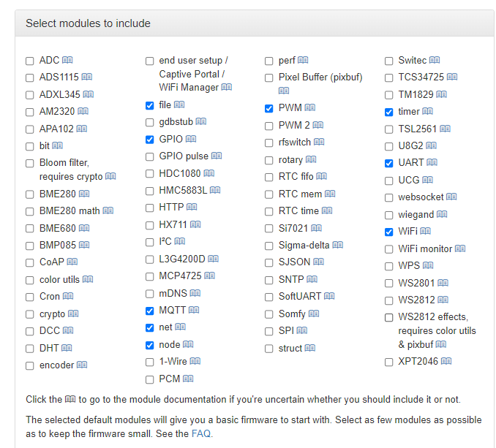Open WiFi monitor documentation book icon
This screenshot has height=448, width=496.
(460, 248)
